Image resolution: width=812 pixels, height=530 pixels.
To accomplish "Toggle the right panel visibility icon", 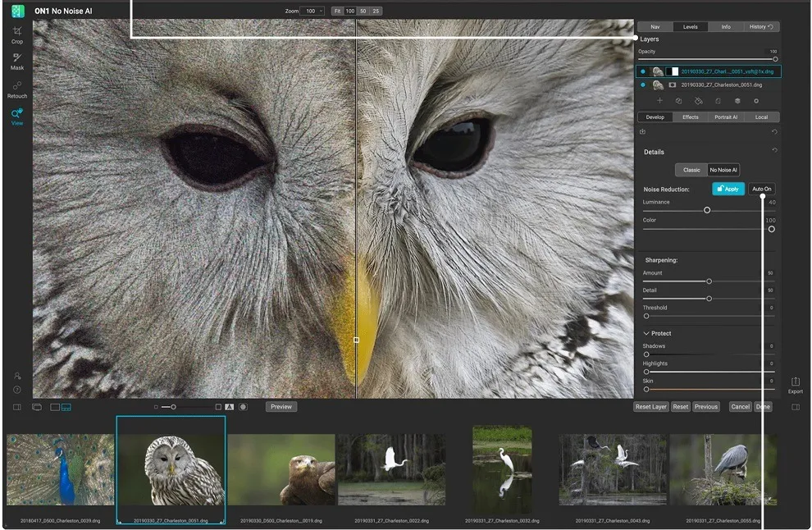I will point(796,407).
